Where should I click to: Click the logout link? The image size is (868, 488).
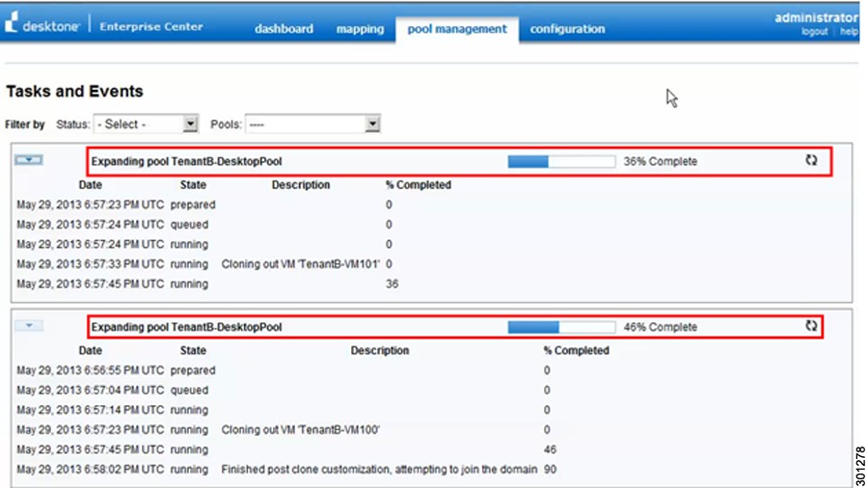[x=814, y=32]
